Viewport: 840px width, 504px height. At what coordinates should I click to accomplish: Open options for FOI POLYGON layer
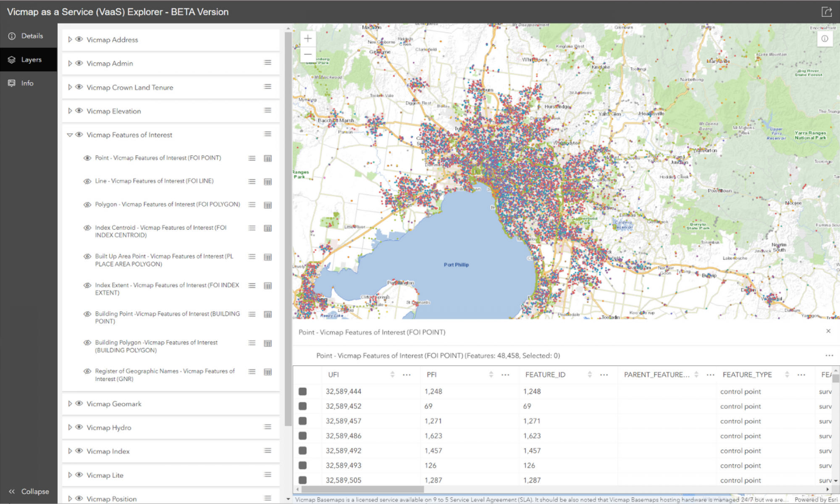click(252, 205)
